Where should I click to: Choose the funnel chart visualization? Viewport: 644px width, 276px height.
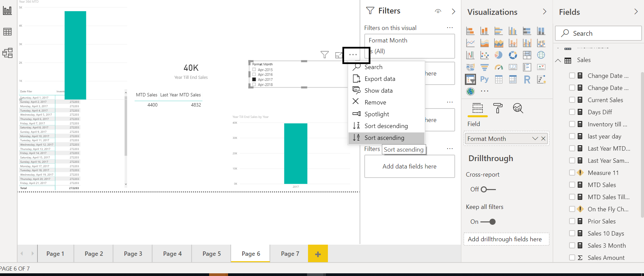[x=484, y=67]
